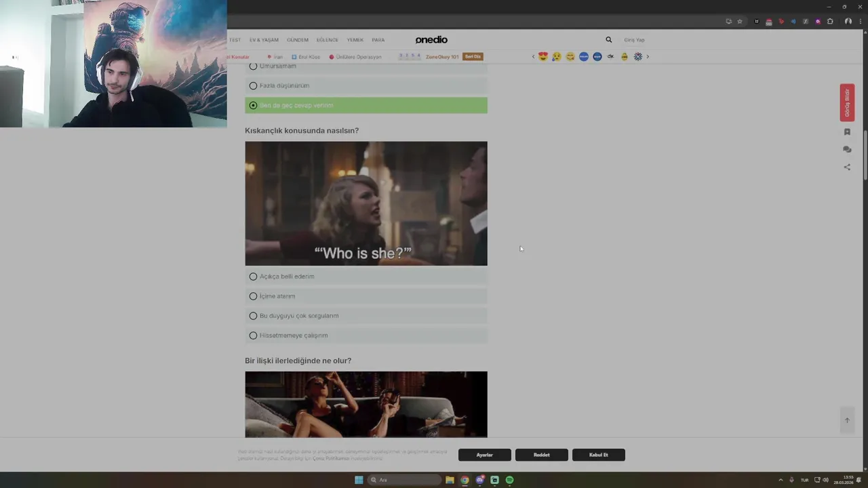
Task: Open the Chrome profile avatar
Action: click(848, 21)
